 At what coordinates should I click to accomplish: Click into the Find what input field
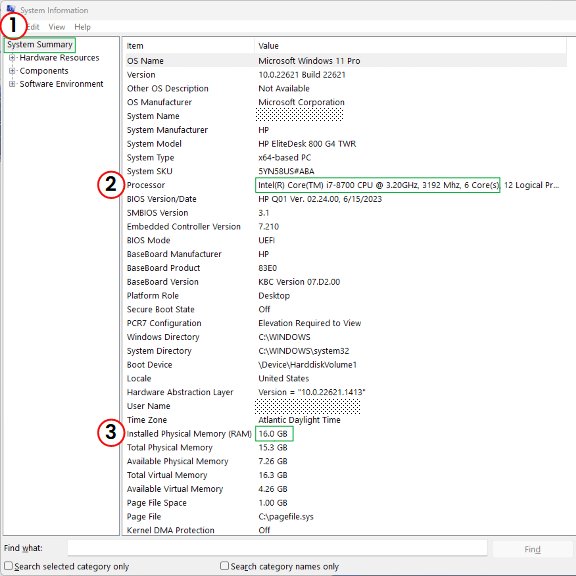click(x=277, y=548)
